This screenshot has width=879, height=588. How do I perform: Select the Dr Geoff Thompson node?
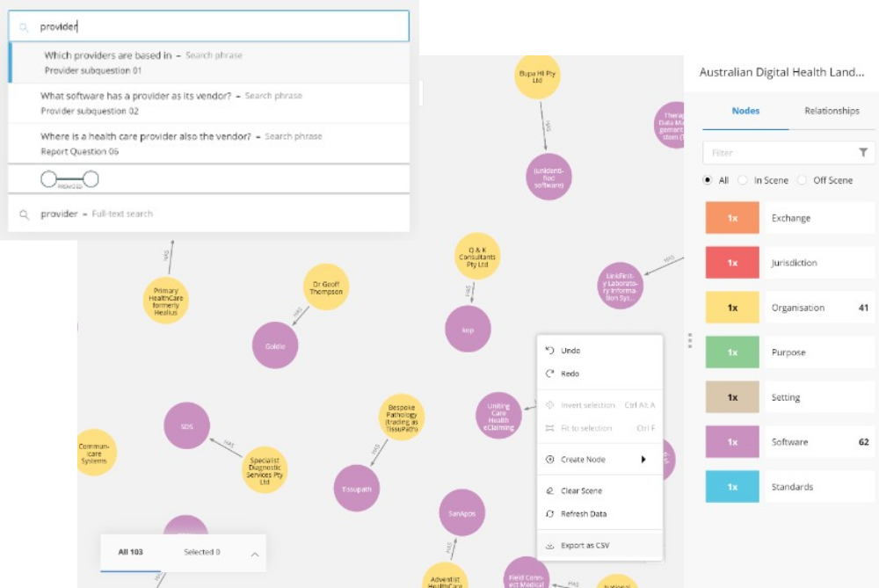click(326, 287)
